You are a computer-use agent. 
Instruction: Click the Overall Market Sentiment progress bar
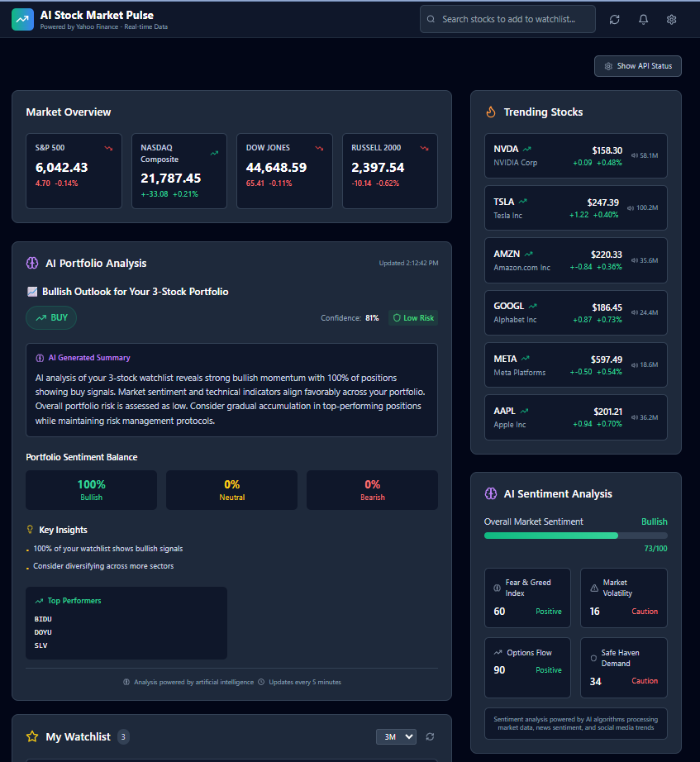tap(575, 536)
